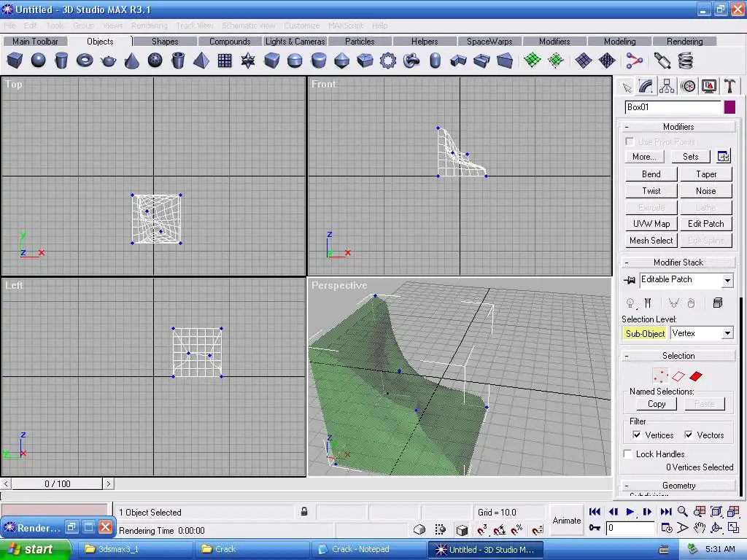Open the Lights & Cameras tab
Screen dimensions: 747x560
click(x=295, y=42)
